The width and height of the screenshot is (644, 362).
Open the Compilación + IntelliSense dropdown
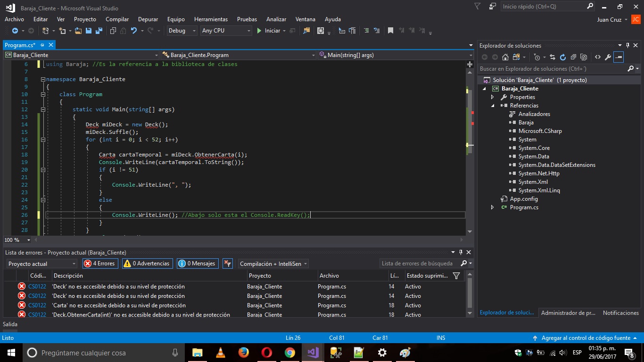click(273, 263)
